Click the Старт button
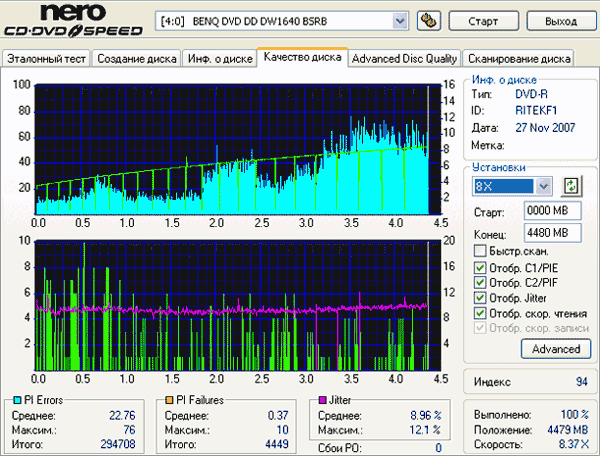Screen dimensions: 600x456 (483, 21)
